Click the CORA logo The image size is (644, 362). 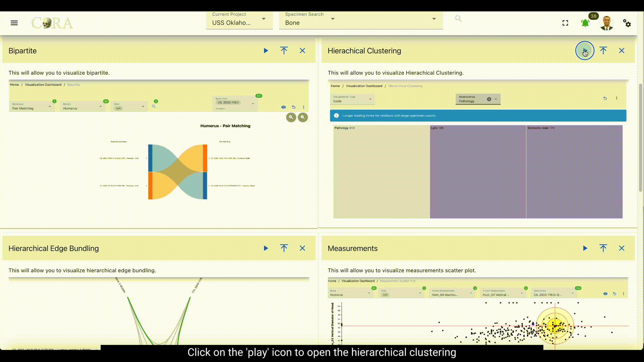(x=52, y=23)
